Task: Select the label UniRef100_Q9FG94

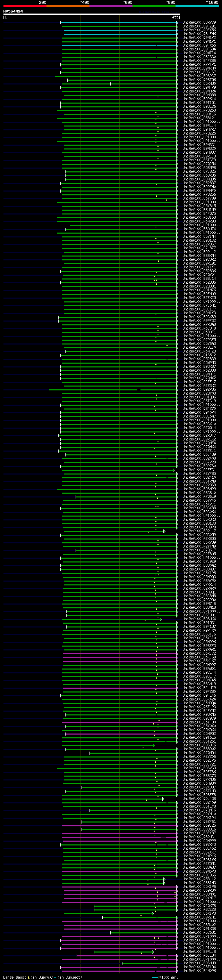Action: click(199, 49)
